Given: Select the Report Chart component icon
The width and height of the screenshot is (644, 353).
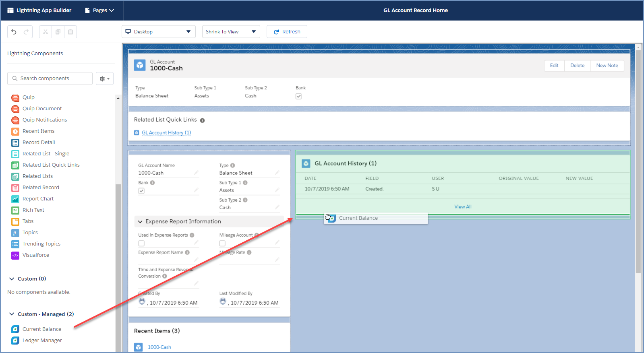Looking at the screenshot, I should pyautogui.click(x=15, y=199).
